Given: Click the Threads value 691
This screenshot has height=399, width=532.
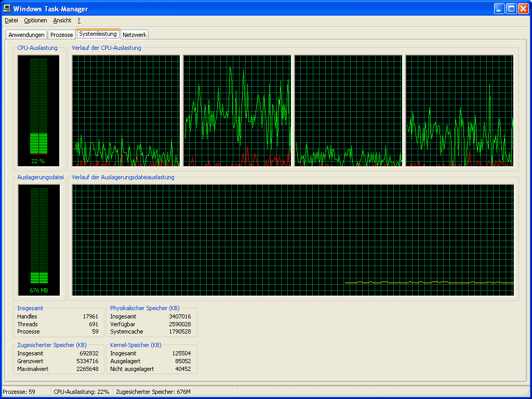Looking at the screenshot, I should click(x=94, y=324).
